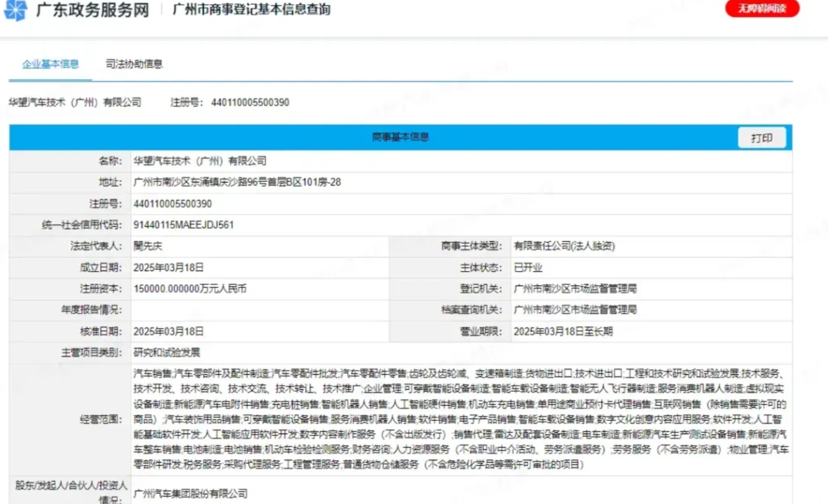Select 档案查询机关 value 广州市南沙区市场监督管理局
The height and width of the screenshot is (504, 828).
click(575, 310)
